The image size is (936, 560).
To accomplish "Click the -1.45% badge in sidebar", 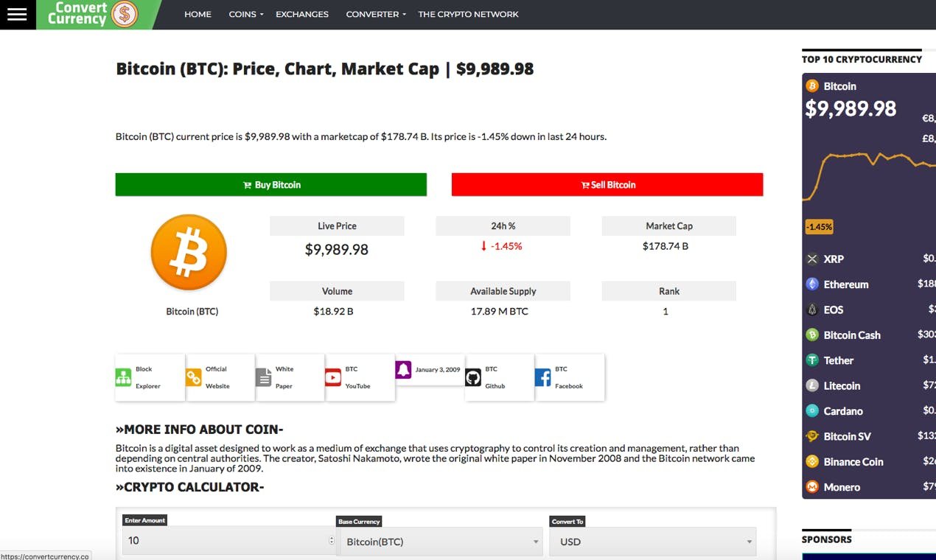I will coord(819,227).
